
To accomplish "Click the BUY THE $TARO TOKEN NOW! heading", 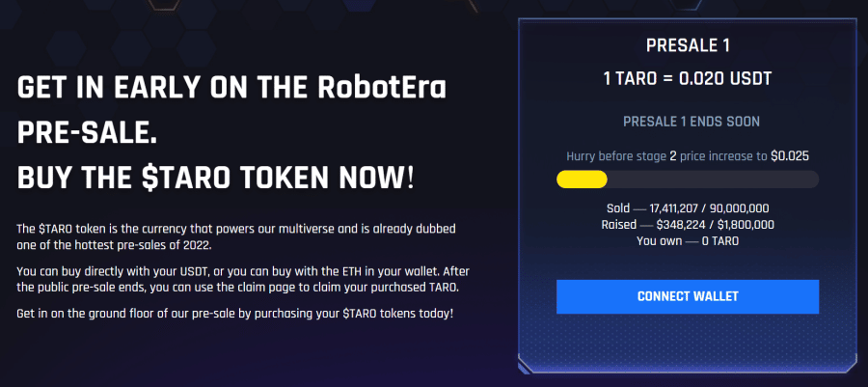I will pos(215,178).
